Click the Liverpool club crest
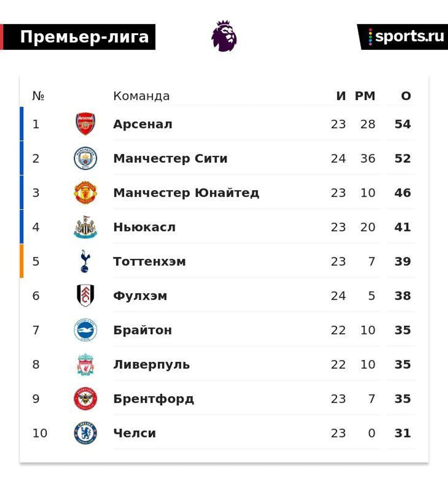Screen dimensions: 448x477 (86, 364)
